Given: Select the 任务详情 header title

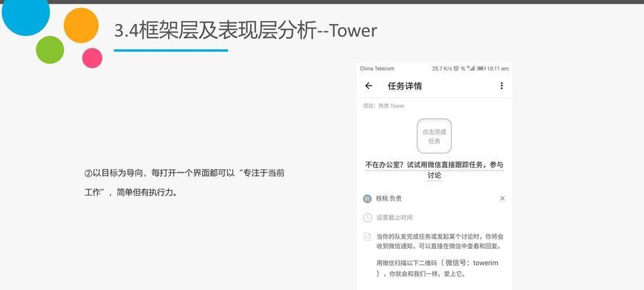Looking at the screenshot, I should (x=404, y=86).
